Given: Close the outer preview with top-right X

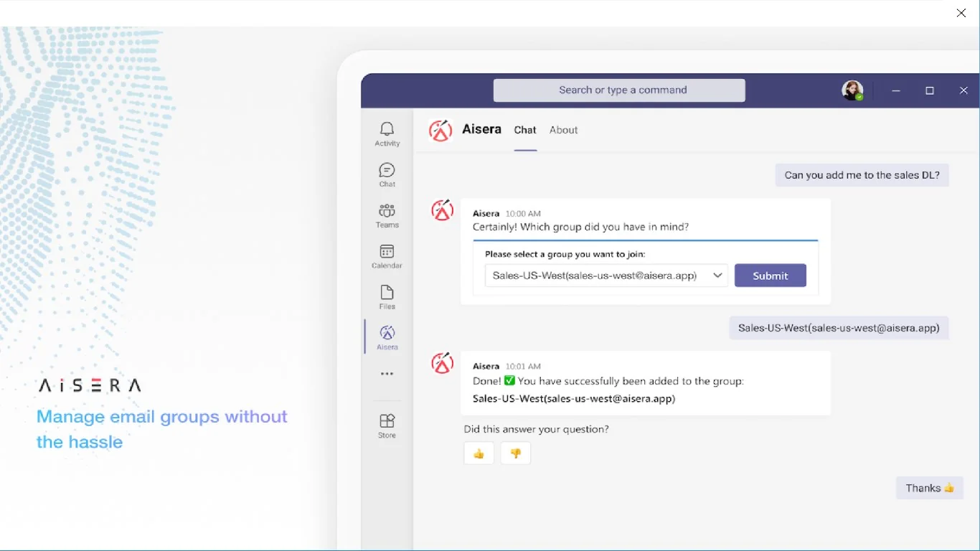Looking at the screenshot, I should (x=961, y=13).
